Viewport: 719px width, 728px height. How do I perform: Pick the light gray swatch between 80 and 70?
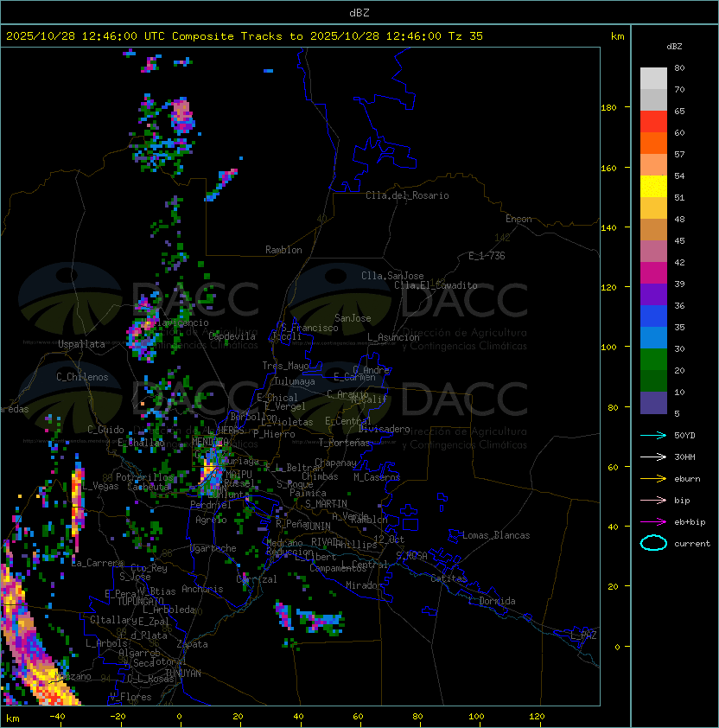click(653, 79)
